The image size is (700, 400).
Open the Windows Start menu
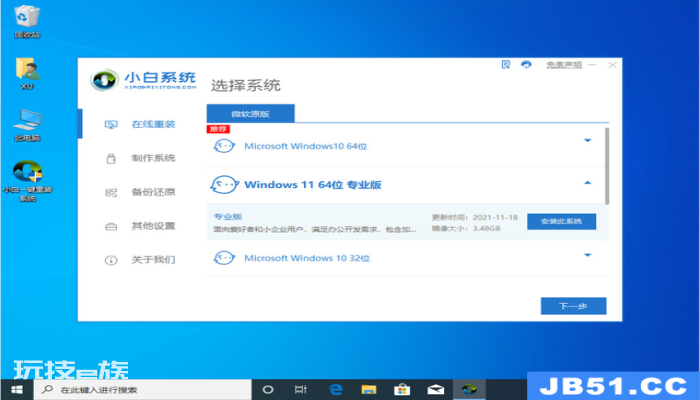tap(17, 390)
